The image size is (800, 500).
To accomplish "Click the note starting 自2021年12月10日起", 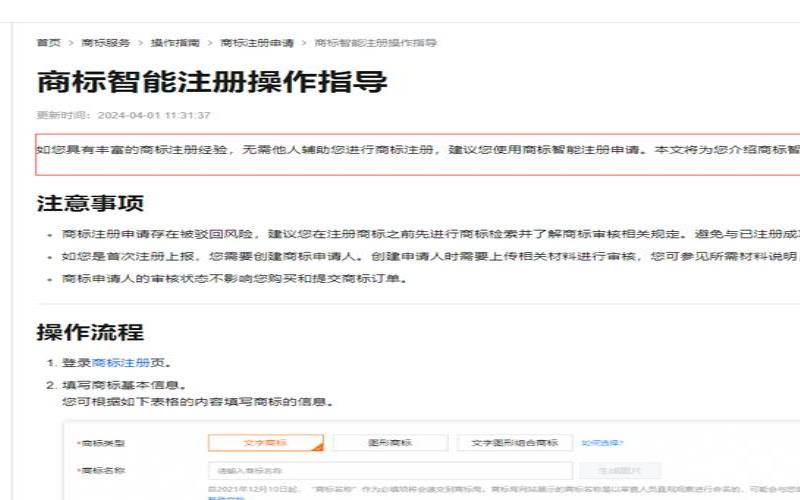I will 504,489.
